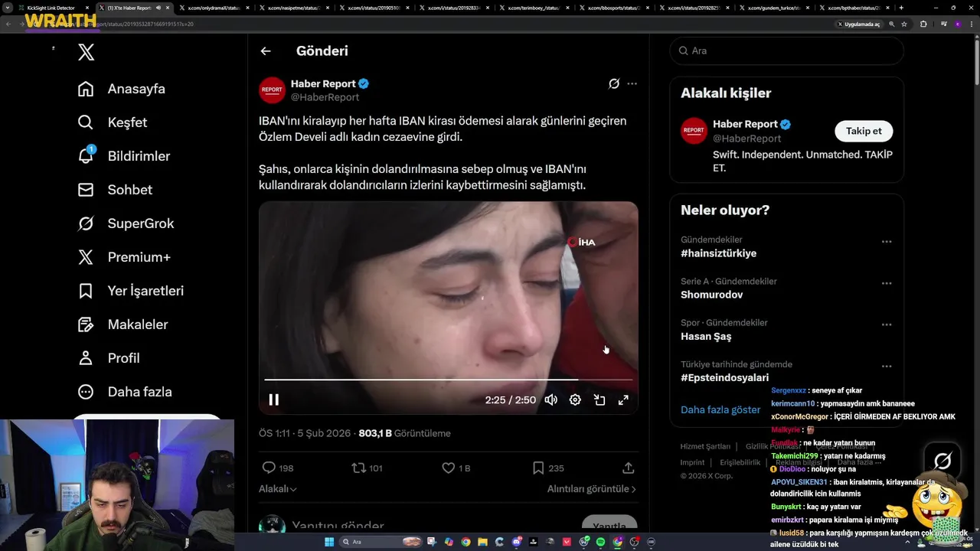Open Premium+ in the sidebar
The image size is (980, 551).
coord(124,257)
